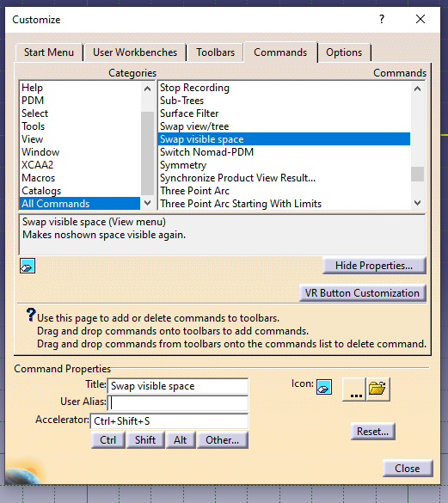Toggle the Ctrl accelerator modifier
Screen dimensions: 448x503
point(107,440)
